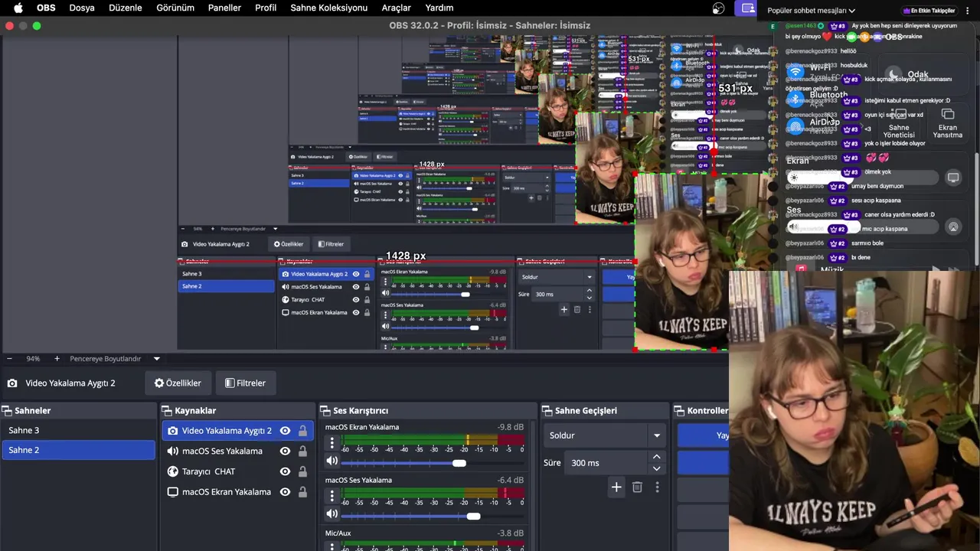This screenshot has width=980, height=551.
Task: Open the Araçlar menu
Action: click(397, 8)
